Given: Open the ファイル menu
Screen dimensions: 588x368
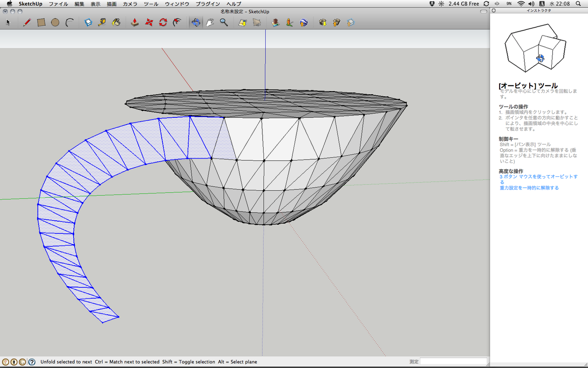Looking at the screenshot, I should click(58, 4).
